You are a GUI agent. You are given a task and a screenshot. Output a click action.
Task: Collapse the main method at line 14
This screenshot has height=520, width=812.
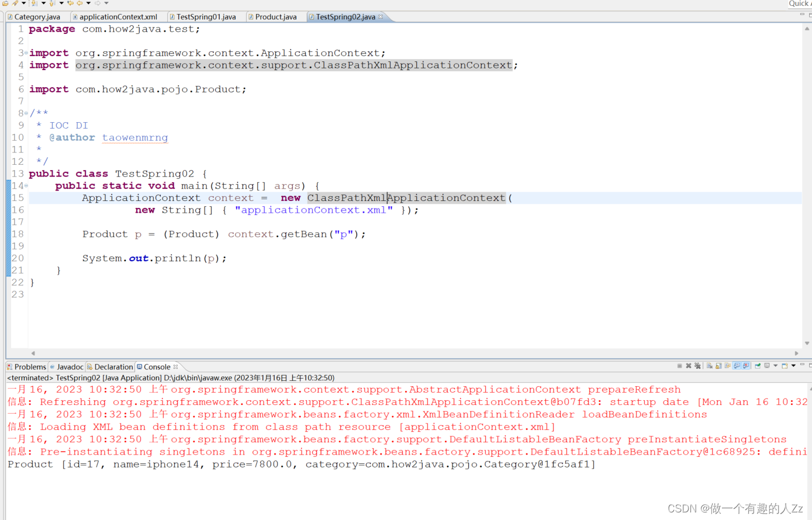(x=26, y=186)
